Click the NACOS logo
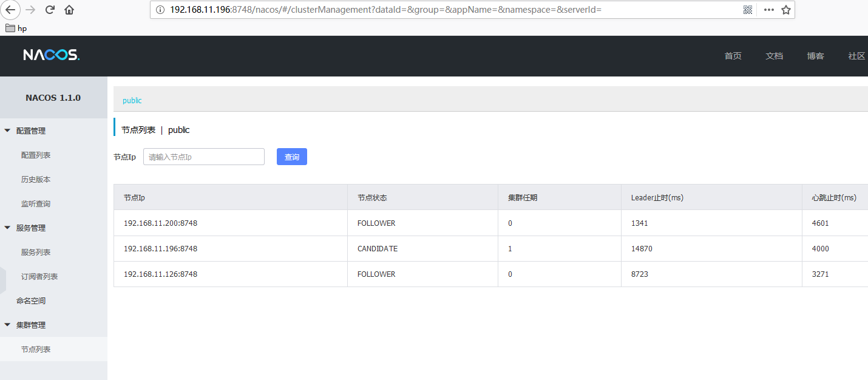The image size is (868, 380). (52, 55)
